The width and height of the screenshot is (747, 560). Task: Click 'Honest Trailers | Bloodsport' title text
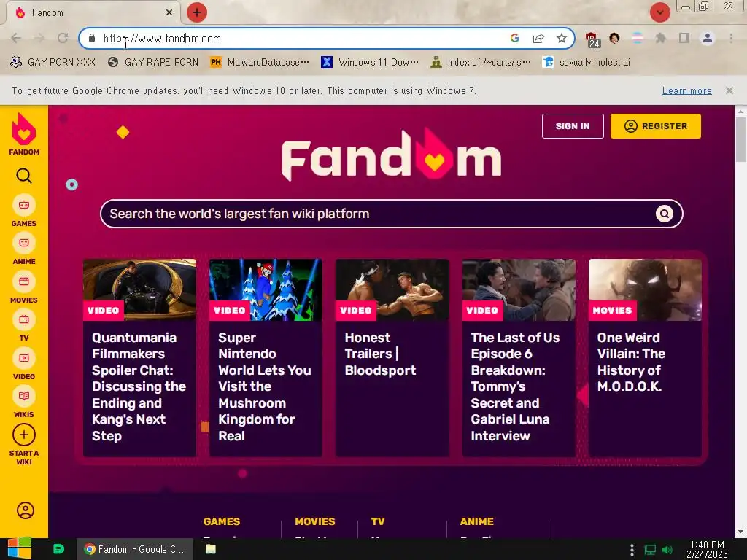coord(380,354)
